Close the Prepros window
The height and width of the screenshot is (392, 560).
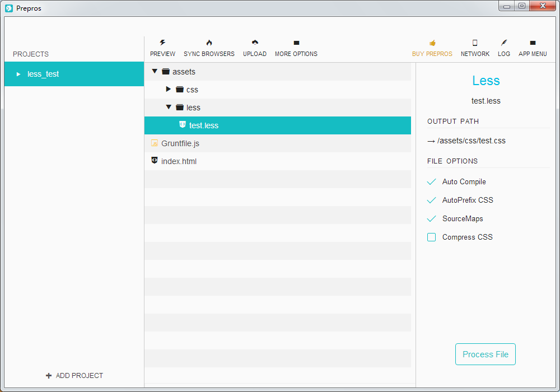[543, 6]
